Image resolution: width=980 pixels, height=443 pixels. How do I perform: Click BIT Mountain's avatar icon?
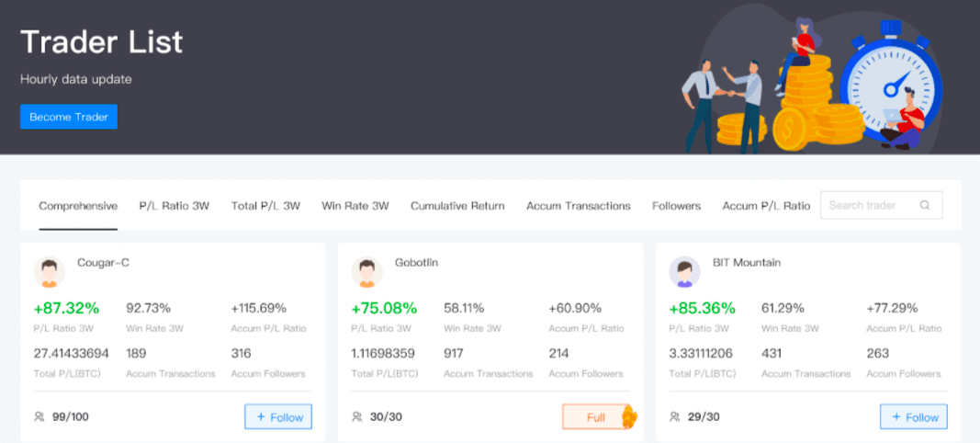(684, 272)
